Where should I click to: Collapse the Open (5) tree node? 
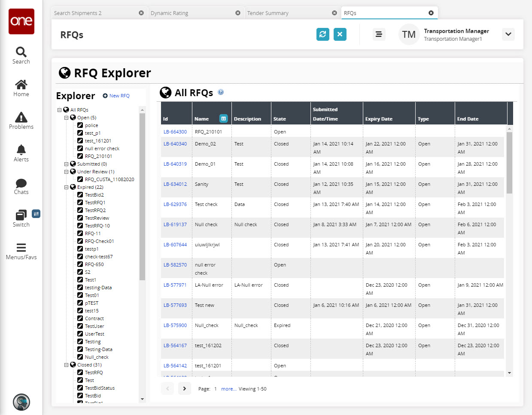pyautogui.click(x=67, y=118)
